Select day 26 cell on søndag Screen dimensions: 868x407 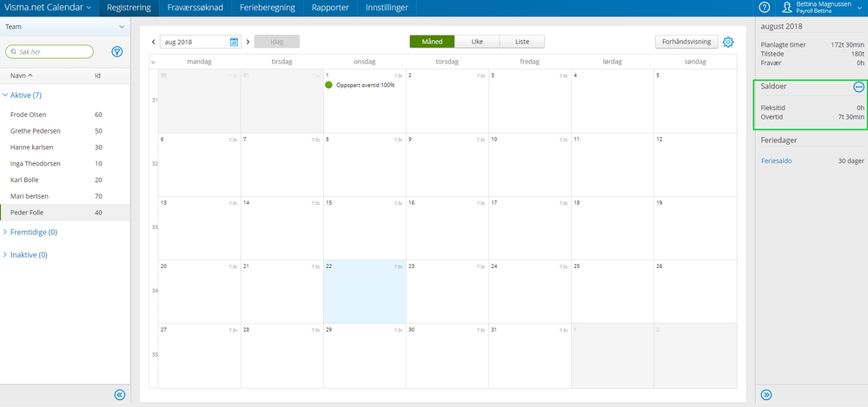[x=695, y=292]
